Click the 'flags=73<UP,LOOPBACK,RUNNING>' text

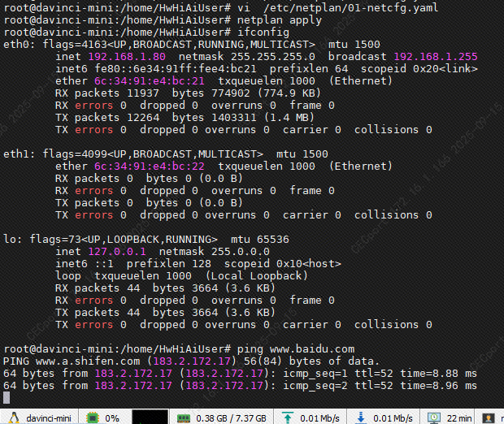[x=124, y=240]
